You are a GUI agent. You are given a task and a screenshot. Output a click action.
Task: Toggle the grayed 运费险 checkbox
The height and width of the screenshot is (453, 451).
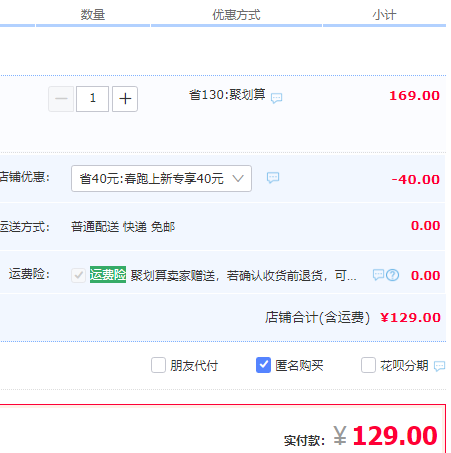tap(78, 275)
